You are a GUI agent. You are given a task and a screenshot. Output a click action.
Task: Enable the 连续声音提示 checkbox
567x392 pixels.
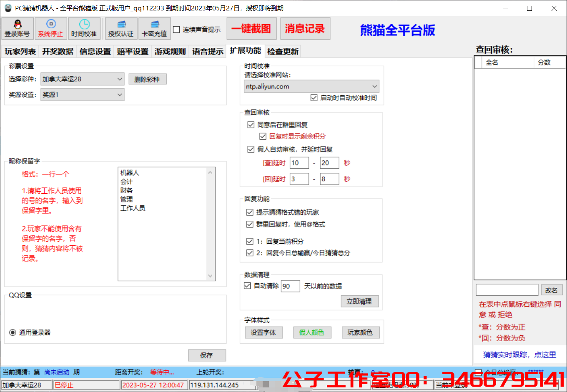176,30
